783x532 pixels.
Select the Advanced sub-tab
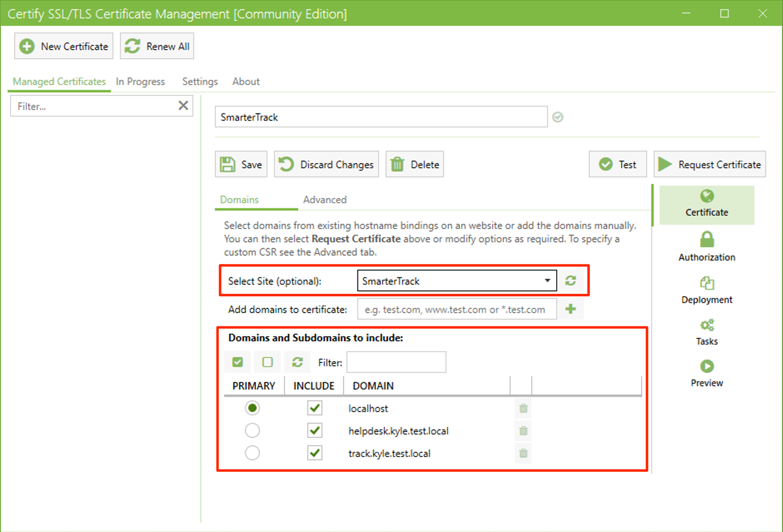(x=325, y=200)
